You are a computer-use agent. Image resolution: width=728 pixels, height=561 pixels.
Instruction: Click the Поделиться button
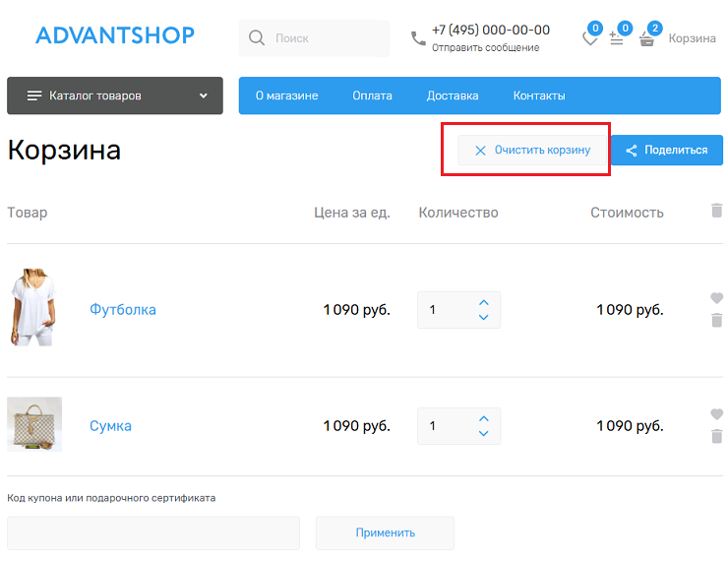[x=667, y=151]
